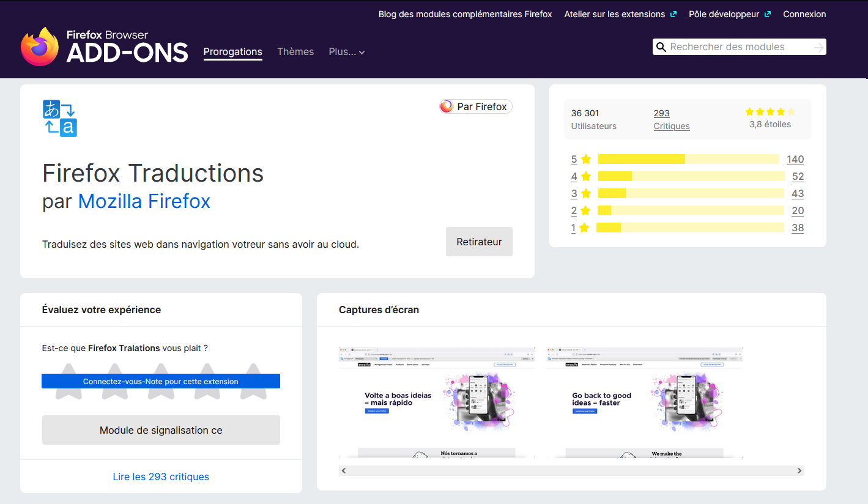Viewport: 868px width, 504px height.
Task: Click the Connexion link in header
Action: pyautogui.click(x=804, y=14)
